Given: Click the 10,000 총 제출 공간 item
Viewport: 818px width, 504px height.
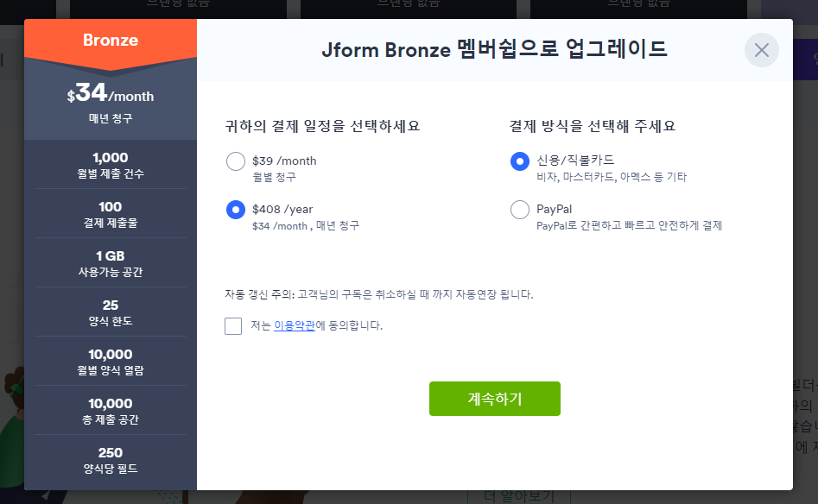Looking at the screenshot, I should [x=111, y=411].
